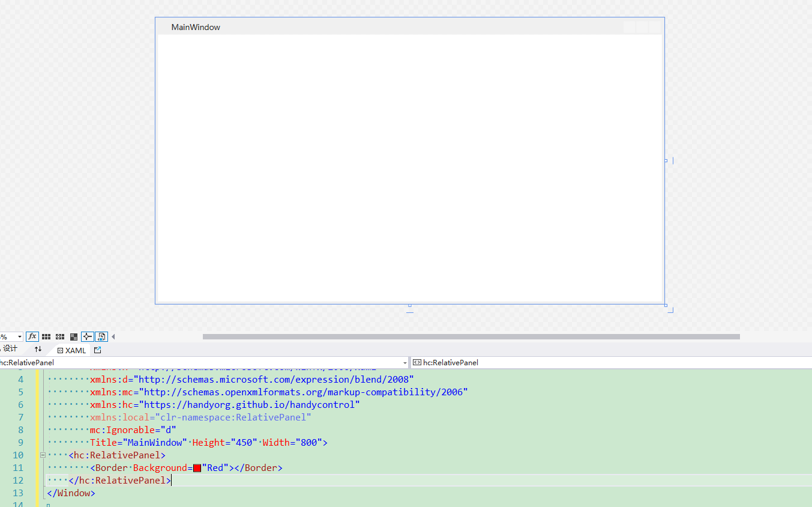The width and height of the screenshot is (812, 507).
Task: Swap design and XAML panes with arrows icon
Action: click(x=38, y=349)
